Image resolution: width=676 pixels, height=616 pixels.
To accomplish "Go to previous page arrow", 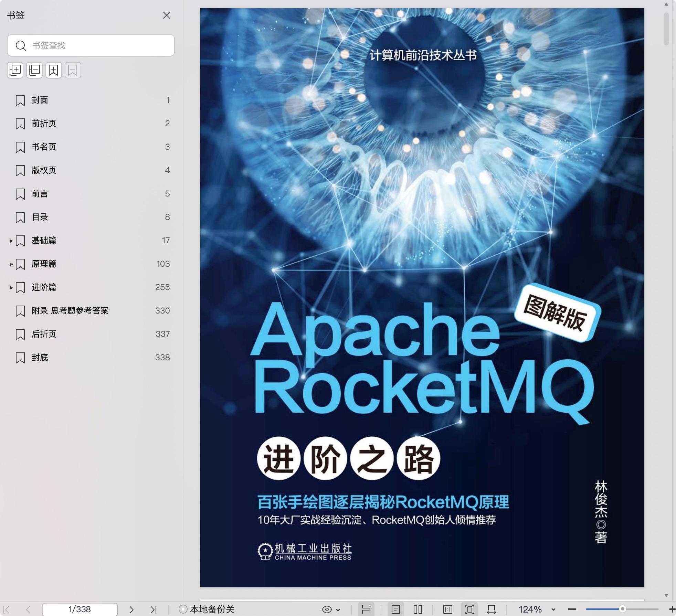I will point(28,609).
